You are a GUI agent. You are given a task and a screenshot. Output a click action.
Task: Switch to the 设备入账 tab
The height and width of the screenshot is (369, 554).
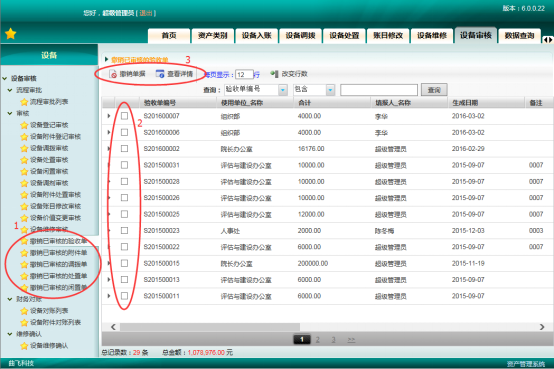pos(257,35)
